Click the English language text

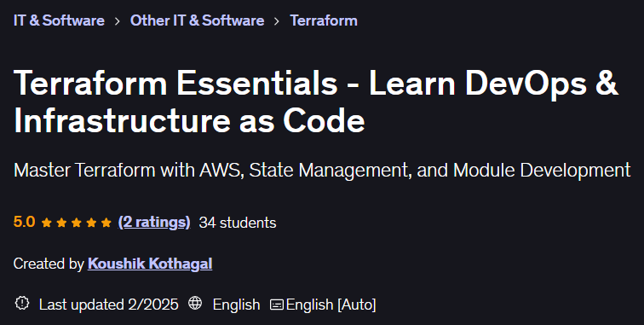pyautogui.click(x=236, y=305)
